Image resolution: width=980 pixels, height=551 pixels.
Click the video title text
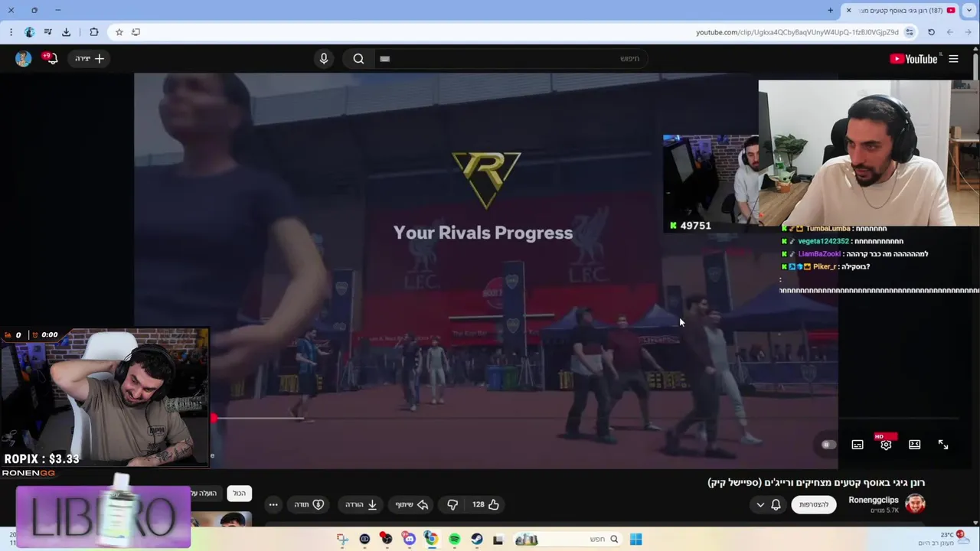tap(816, 482)
